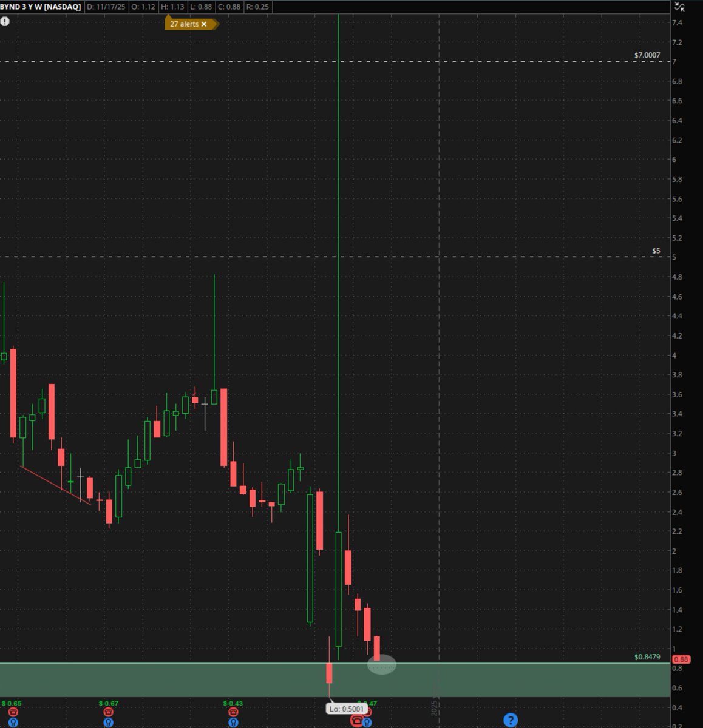The height and width of the screenshot is (728, 703).
Task: Click the earnings icon near the $0.47 label
Action: pyautogui.click(x=357, y=720)
